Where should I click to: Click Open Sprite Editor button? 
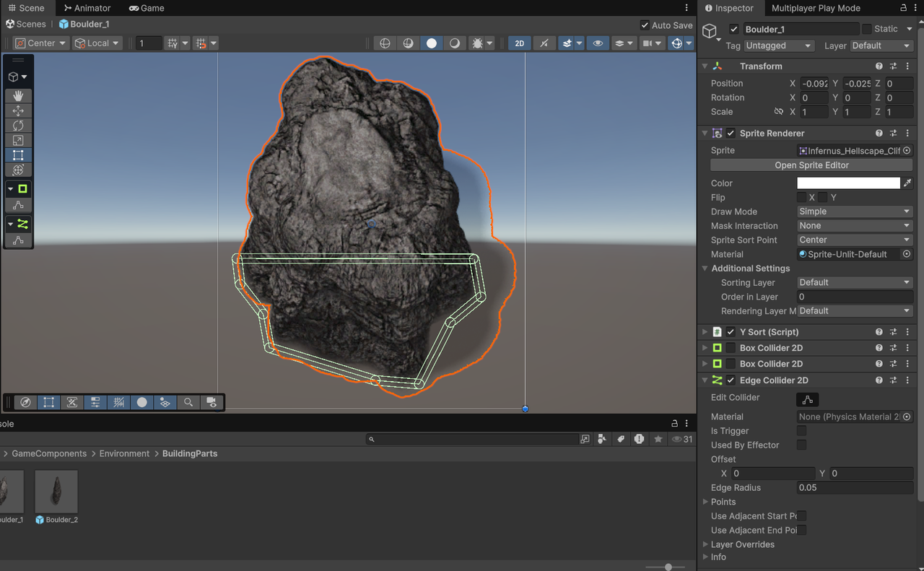pos(812,165)
